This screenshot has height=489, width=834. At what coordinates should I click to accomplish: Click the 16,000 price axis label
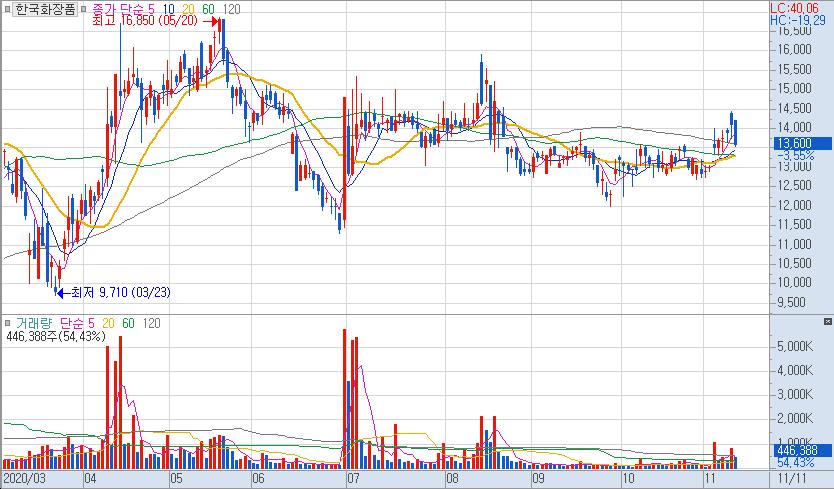795,49
